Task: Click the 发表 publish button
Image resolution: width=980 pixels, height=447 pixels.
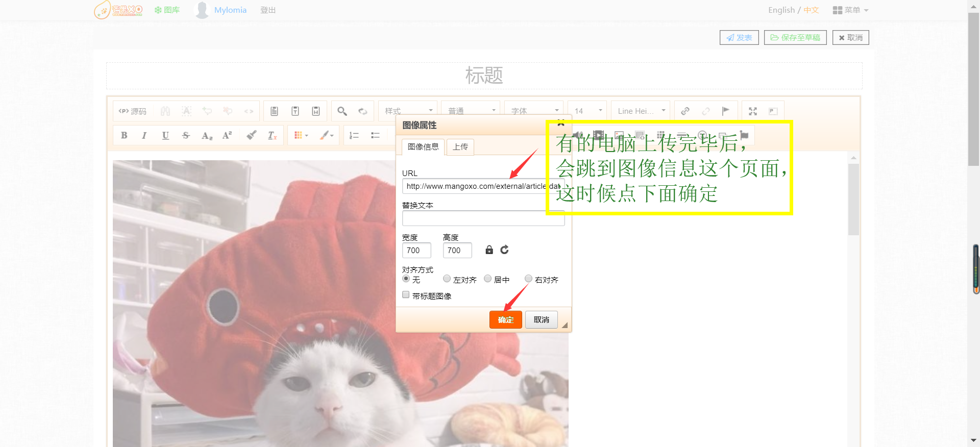Action: coord(739,37)
